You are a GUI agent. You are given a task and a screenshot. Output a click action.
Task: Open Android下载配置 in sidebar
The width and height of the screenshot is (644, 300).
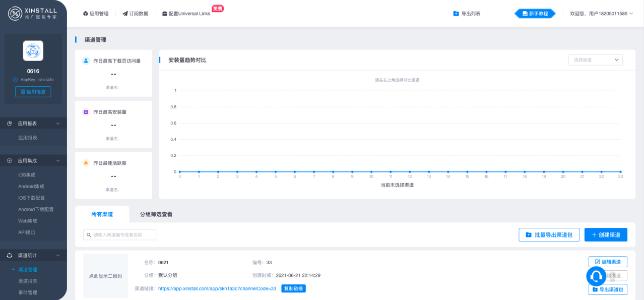36,209
